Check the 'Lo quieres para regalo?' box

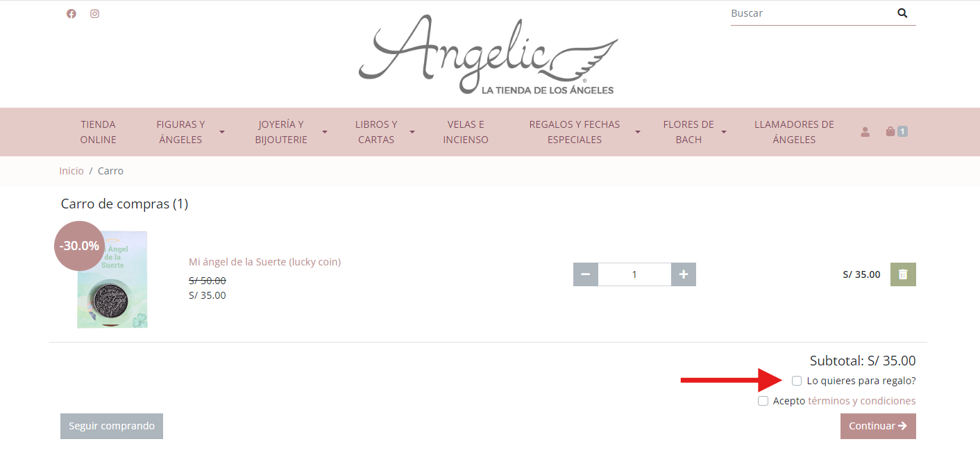pos(797,381)
